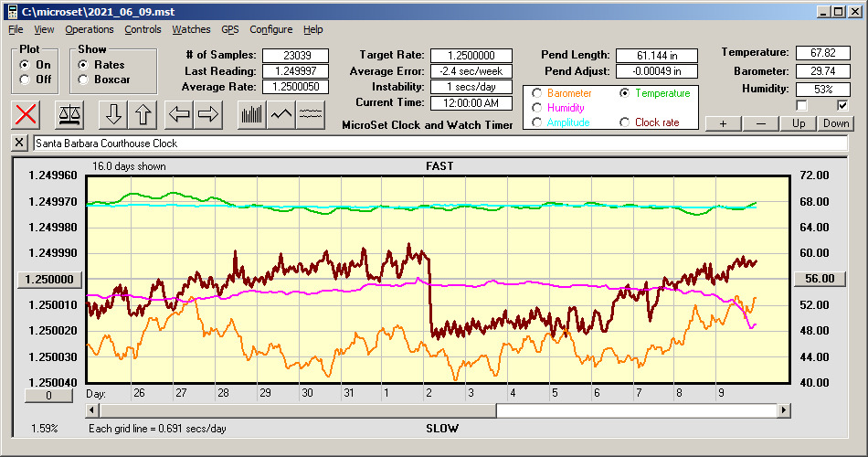Click the Average Rate field
Viewport: 868px width, 457px height.
(296, 87)
